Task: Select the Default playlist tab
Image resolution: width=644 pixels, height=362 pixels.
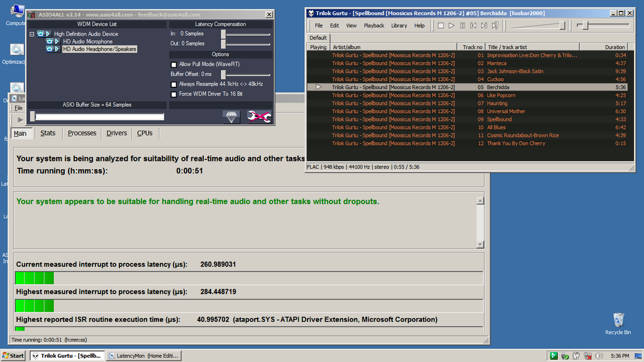Action: (x=318, y=38)
